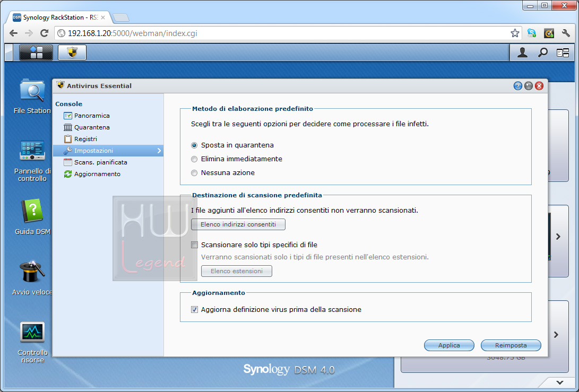Open the user account options icon
This screenshot has height=392, width=579.
522,53
